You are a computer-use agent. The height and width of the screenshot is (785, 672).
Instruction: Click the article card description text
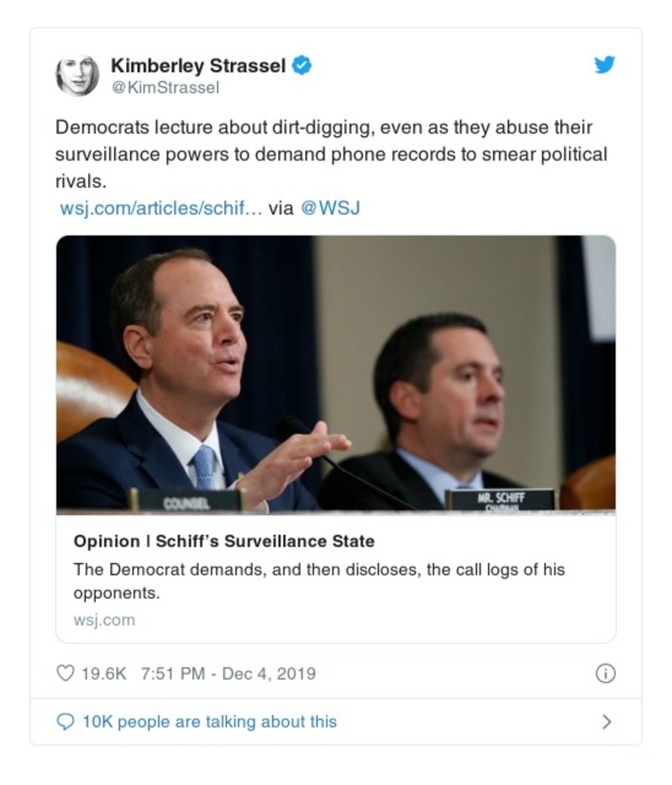319,581
